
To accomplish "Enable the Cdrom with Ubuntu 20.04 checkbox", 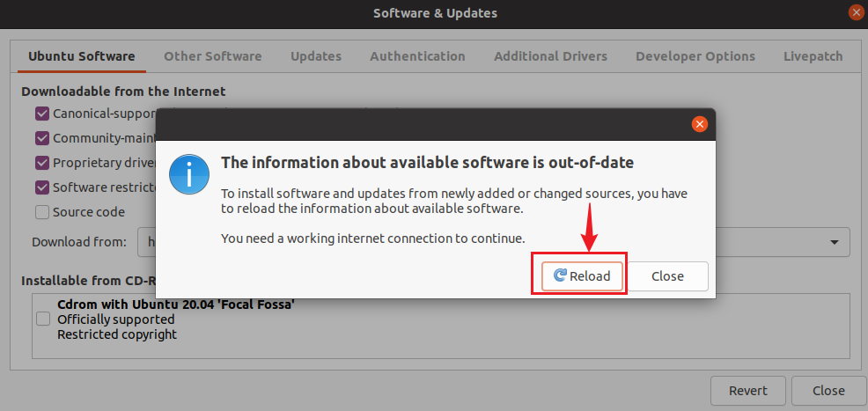I will (43, 319).
